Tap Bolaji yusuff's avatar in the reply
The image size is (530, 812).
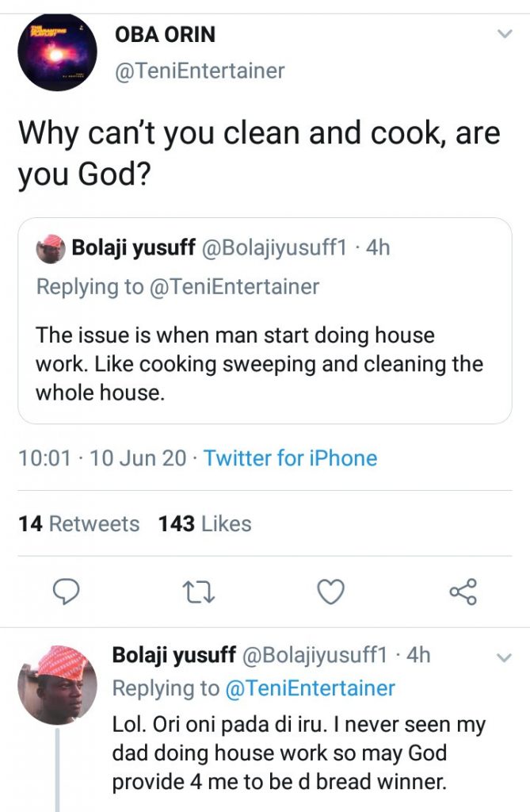[57, 685]
